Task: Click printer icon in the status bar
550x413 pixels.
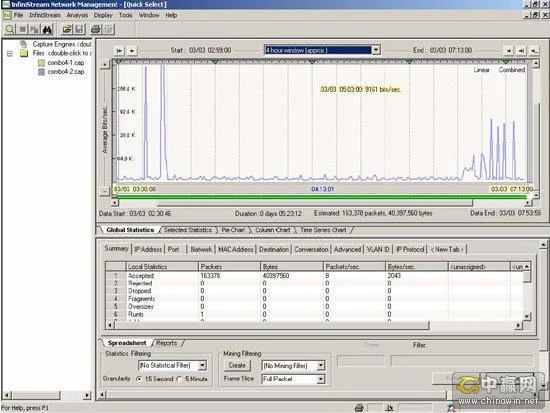Action: (358, 408)
